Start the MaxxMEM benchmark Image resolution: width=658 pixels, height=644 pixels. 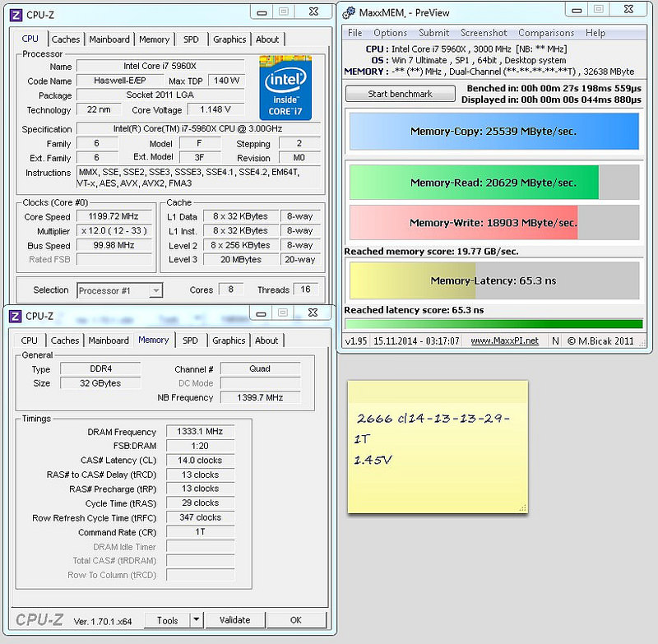coord(400,94)
